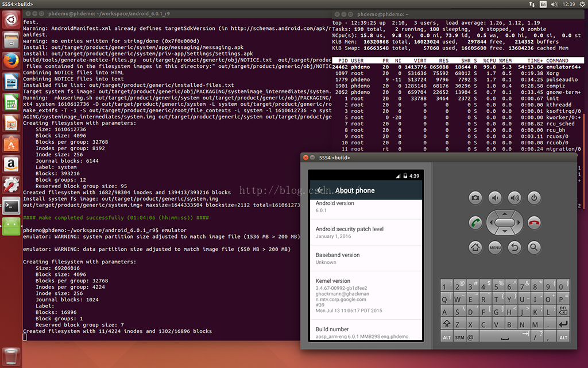Open LibreOffice Writer from dock
Screen dimensions: 588x368
11,82
